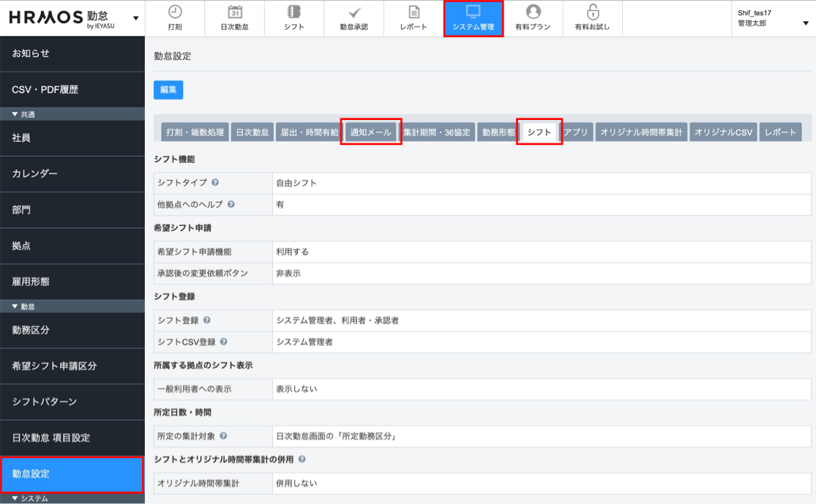Collapse the 勤怠 sidebar section
The width and height of the screenshot is (816, 504).
click(x=15, y=306)
